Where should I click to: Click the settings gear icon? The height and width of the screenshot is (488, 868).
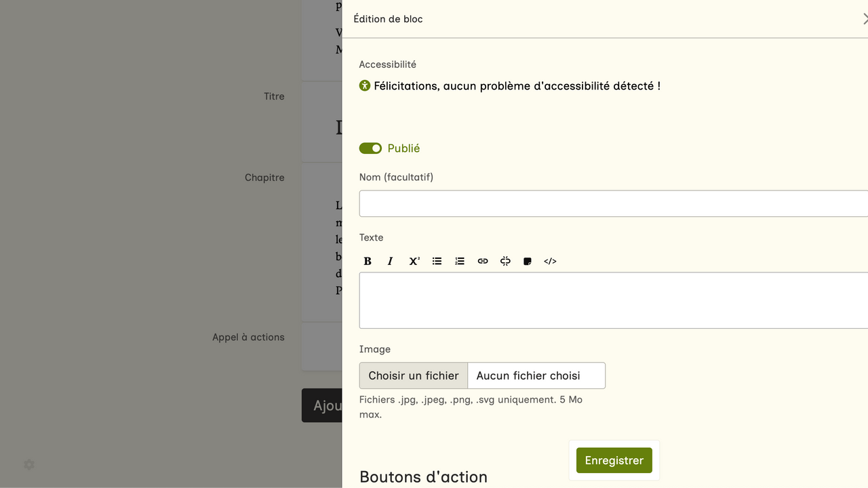(x=29, y=464)
